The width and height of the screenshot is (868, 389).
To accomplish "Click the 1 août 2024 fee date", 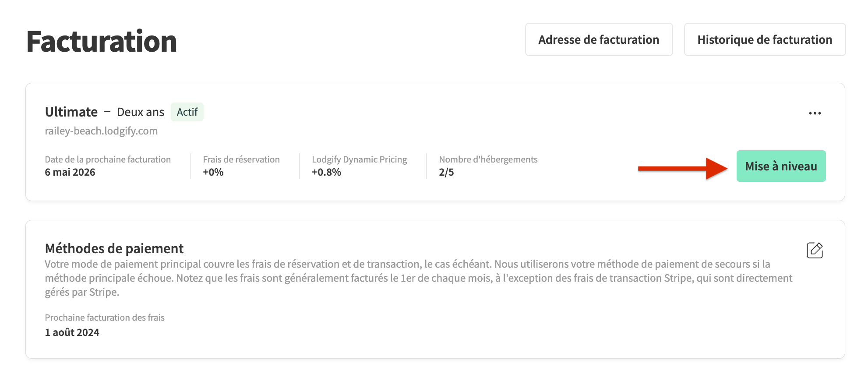I will [x=72, y=332].
